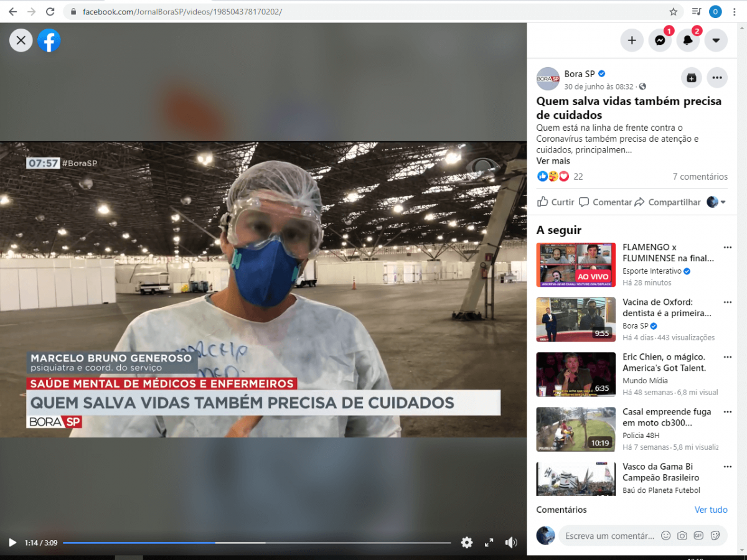Seek on the video progress bar
747x560 pixels.
point(257,543)
